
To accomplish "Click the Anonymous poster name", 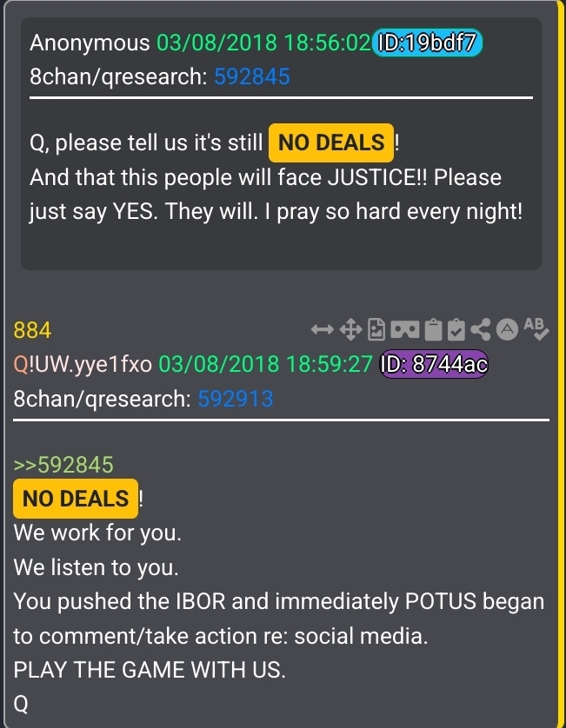I will [90, 43].
